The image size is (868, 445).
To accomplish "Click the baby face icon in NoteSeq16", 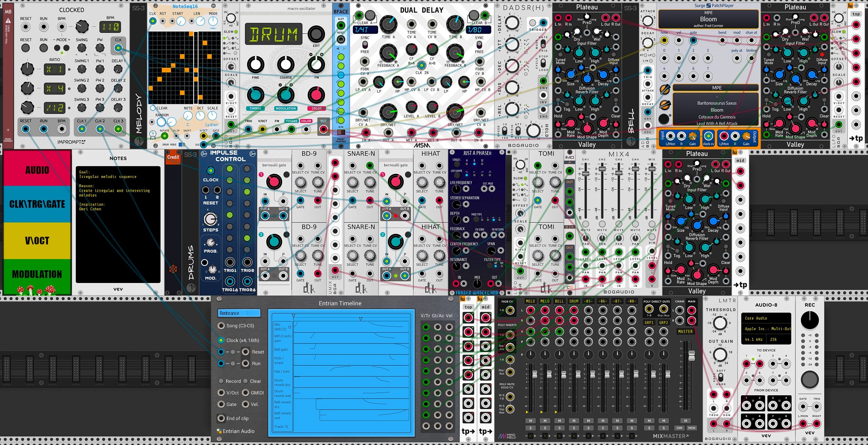I will tap(153, 134).
